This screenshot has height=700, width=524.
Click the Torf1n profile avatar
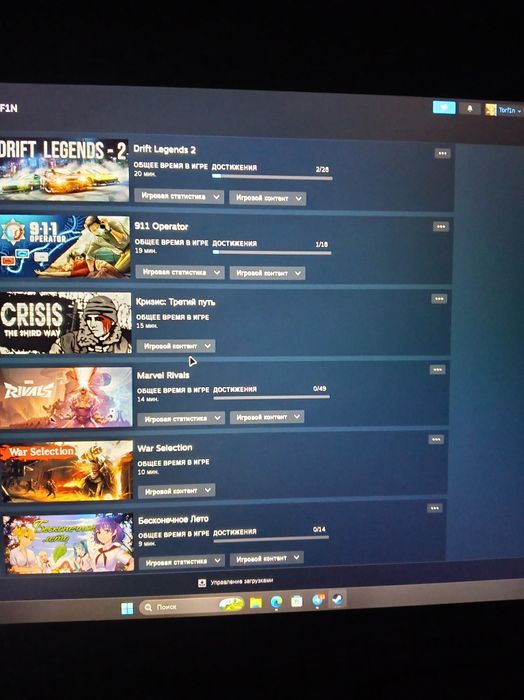491,110
